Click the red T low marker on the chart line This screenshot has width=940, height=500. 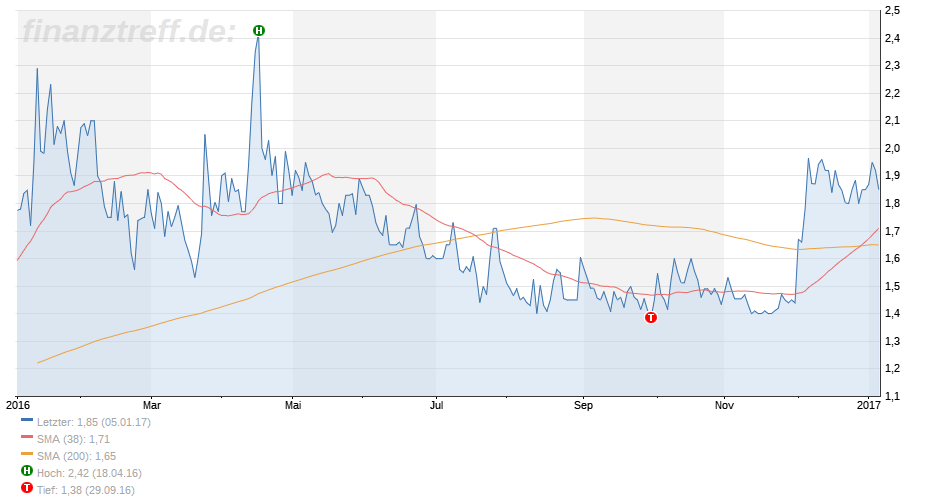651,318
